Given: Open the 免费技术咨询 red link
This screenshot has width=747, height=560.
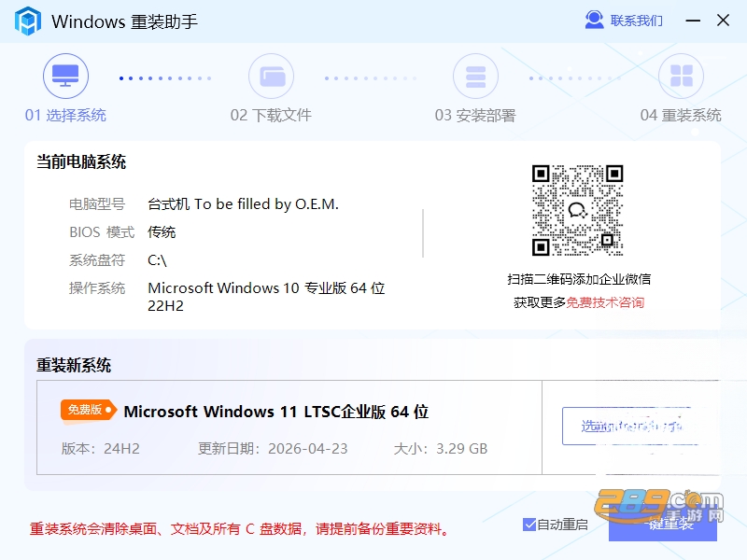Looking at the screenshot, I should (605, 302).
